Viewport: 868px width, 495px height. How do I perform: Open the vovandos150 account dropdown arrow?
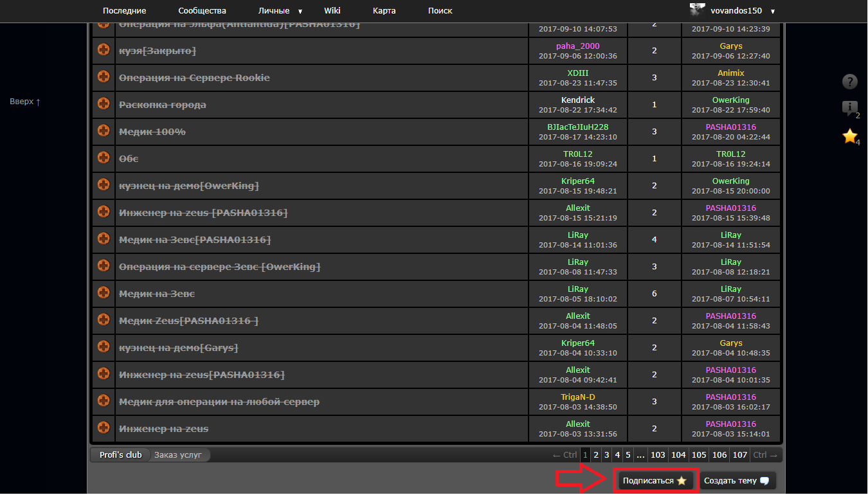[773, 12]
